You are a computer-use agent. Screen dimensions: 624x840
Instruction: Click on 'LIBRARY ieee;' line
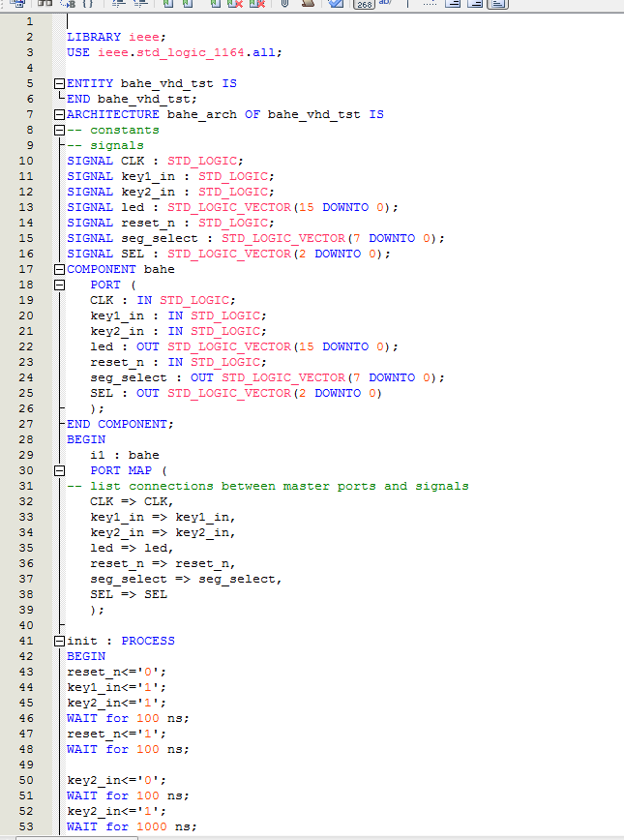116,37
